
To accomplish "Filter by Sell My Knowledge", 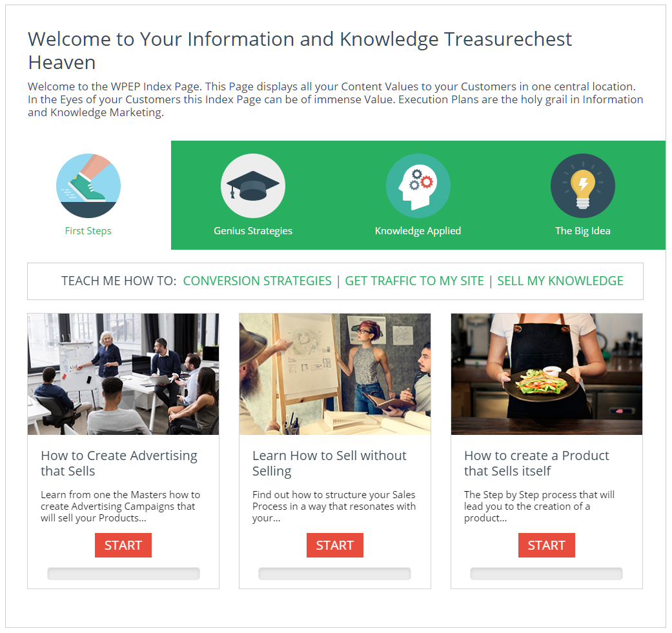I will pyautogui.click(x=560, y=281).
